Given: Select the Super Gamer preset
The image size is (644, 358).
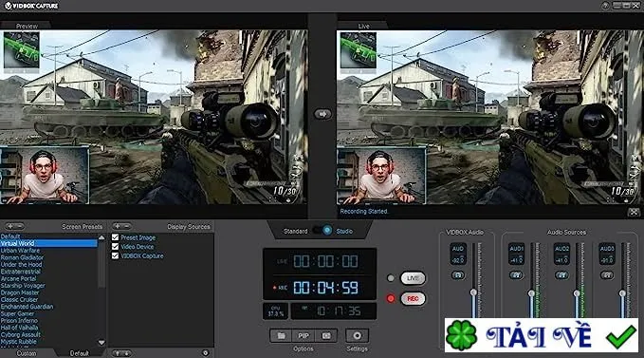Looking at the screenshot, I should [x=48, y=313].
